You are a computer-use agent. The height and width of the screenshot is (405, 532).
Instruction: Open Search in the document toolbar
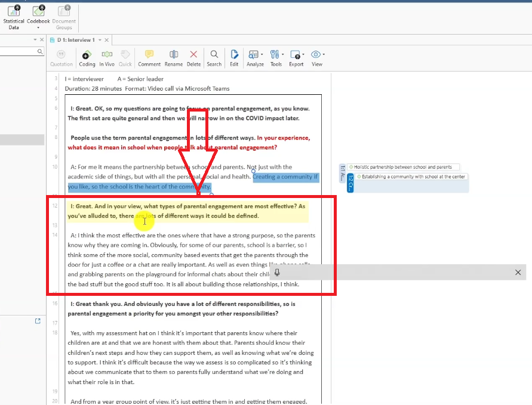(214, 57)
